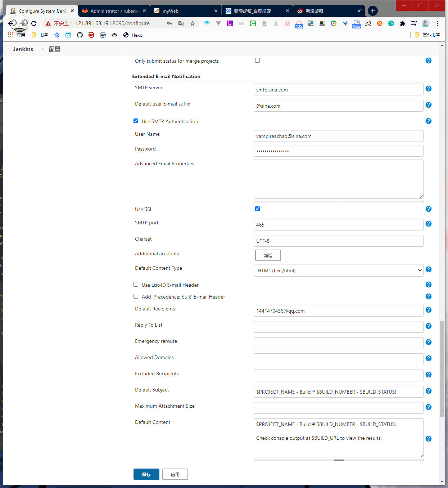Check Add 'Precedence: bulk' E-mail Header
The image size is (448, 488).
point(136,296)
